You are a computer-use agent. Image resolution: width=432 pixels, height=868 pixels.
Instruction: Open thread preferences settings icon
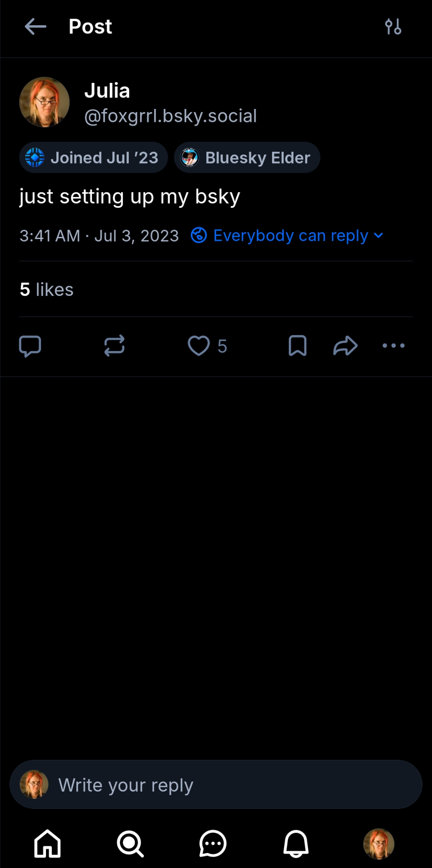[393, 27]
